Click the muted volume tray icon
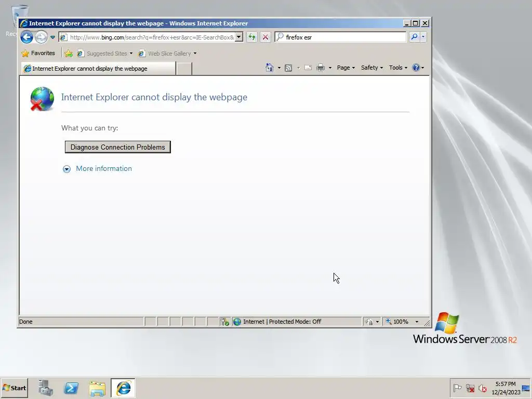532x399 pixels. pyautogui.click(x=482, y=388)
